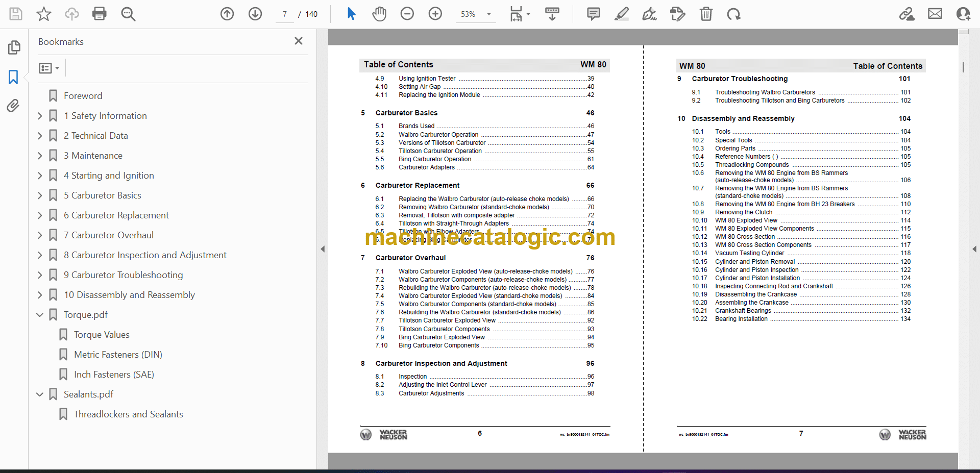Zoom out with minus button
Image resolution: width=980 pixels, height=473 pixels.
[407, 14]
